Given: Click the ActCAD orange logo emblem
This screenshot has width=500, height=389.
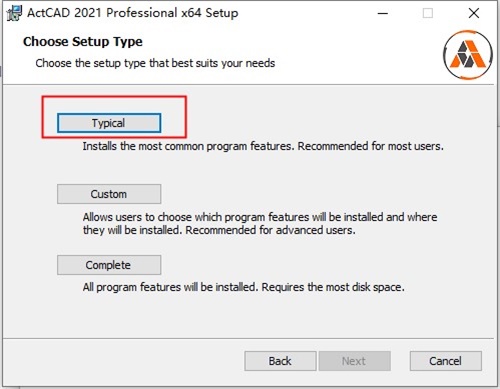Looking at the screenshot, I should (468, 55).
